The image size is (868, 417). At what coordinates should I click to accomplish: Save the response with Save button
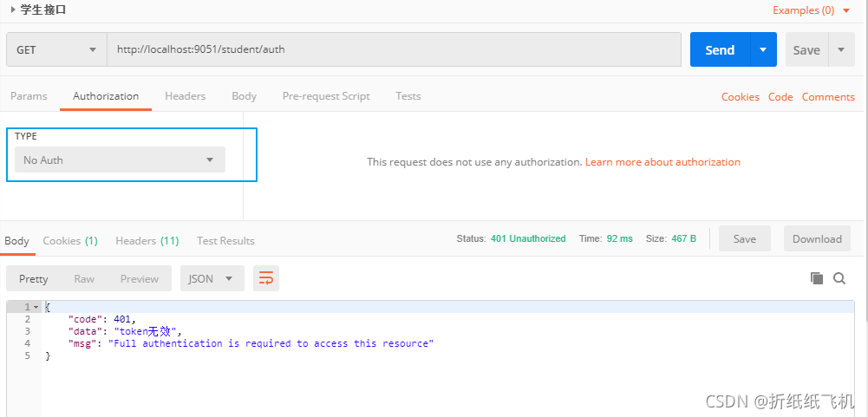(745, 238)
